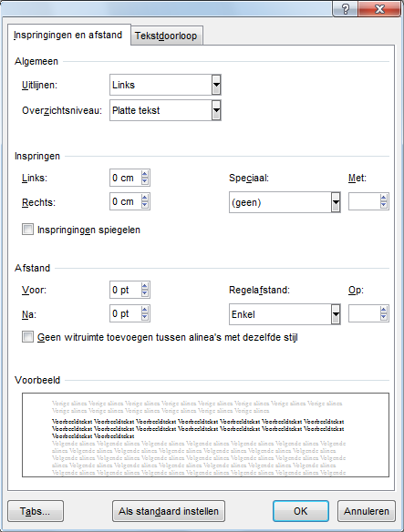Click into the Voor spacing field
404x532 pixels.
click(x=125, y=290)
